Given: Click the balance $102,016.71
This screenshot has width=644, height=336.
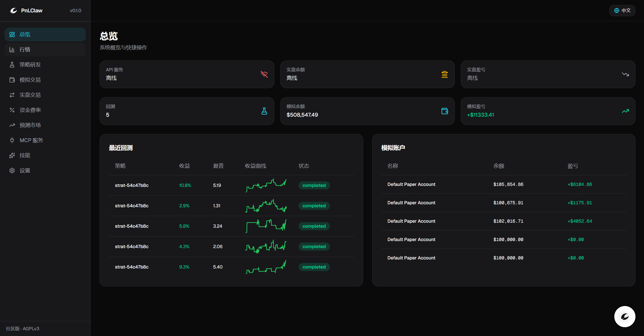Looking at the screenshot, I should [508, 221].
